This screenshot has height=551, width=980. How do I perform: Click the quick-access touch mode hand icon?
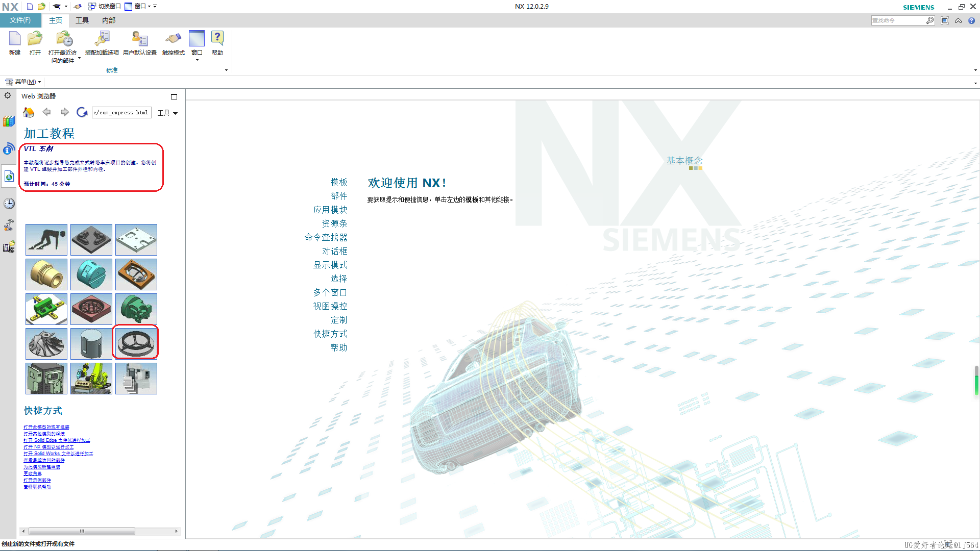pos(78,7)
